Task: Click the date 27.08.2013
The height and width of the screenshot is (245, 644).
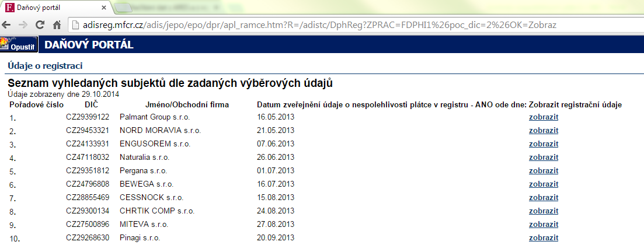Action: coord(276,225)
